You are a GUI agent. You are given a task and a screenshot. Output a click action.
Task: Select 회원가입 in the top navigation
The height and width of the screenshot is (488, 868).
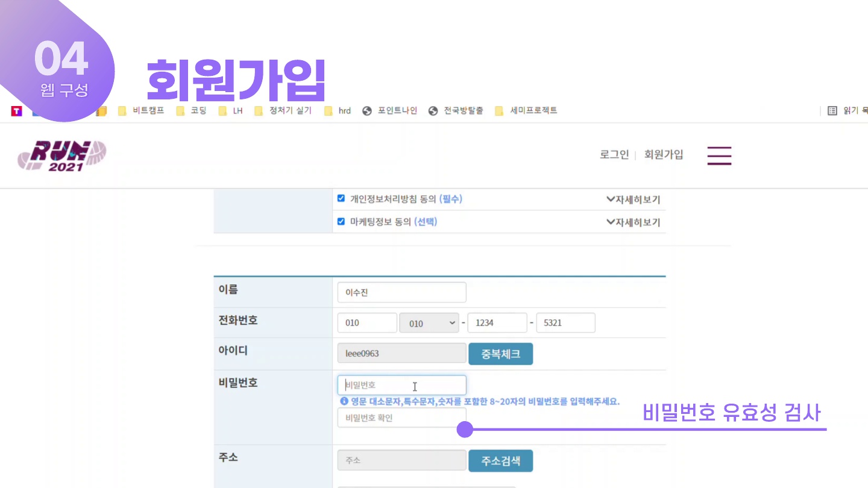click(663, 155)
